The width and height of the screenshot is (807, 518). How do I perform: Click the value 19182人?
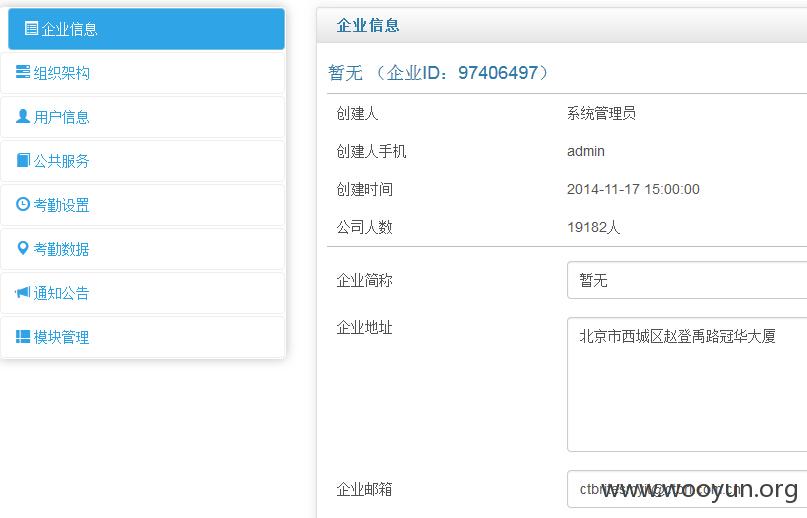[x=593, y=227]
